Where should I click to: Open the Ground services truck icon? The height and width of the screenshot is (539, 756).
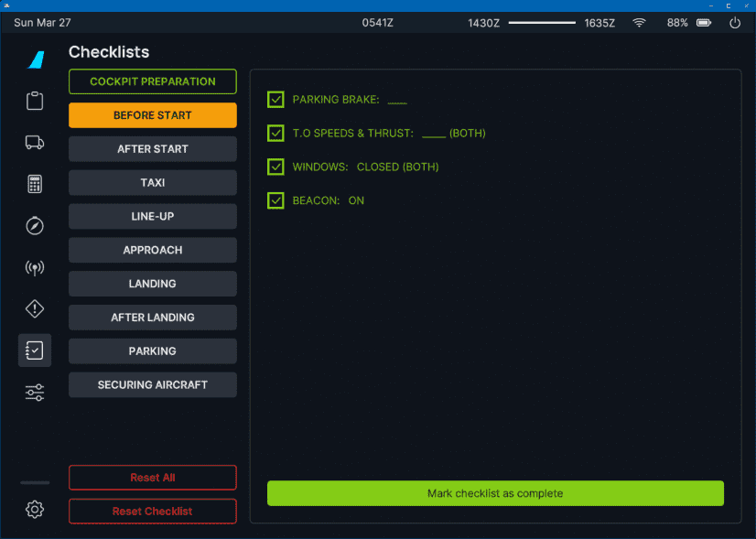click(x=35, y=142)
